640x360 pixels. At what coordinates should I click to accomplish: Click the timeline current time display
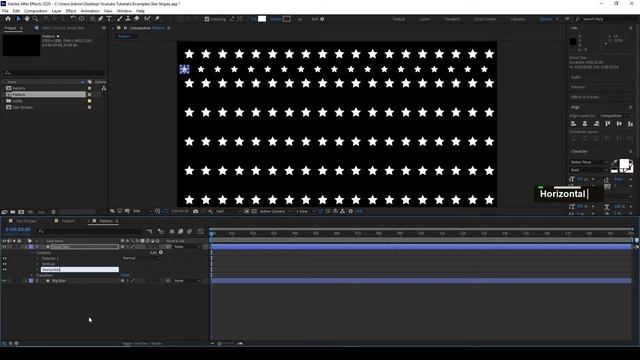click(18, 230)
